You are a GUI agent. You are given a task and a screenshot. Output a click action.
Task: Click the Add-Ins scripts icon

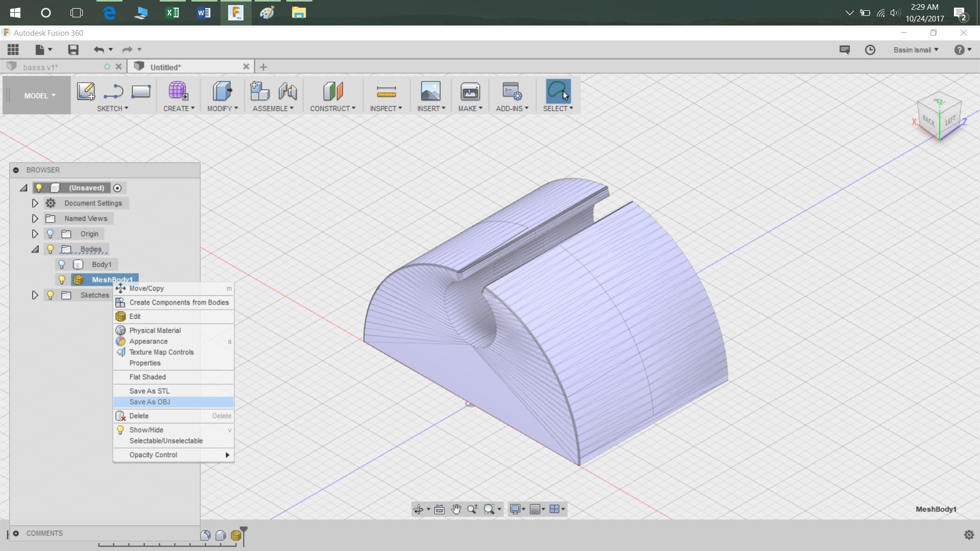click(x=512, y=91)
